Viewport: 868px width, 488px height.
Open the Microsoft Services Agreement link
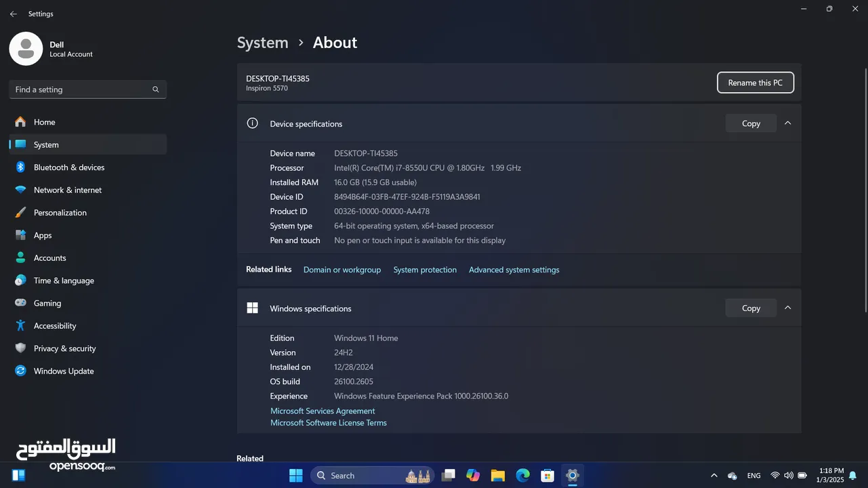(x=323, y=411)
